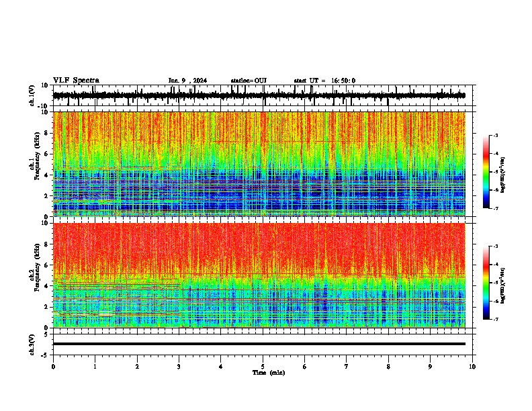Click the "2" tick on ch.2 frequency axis
Screen dimensions: 532x411
pyautogui.click(x=47, y=307)
